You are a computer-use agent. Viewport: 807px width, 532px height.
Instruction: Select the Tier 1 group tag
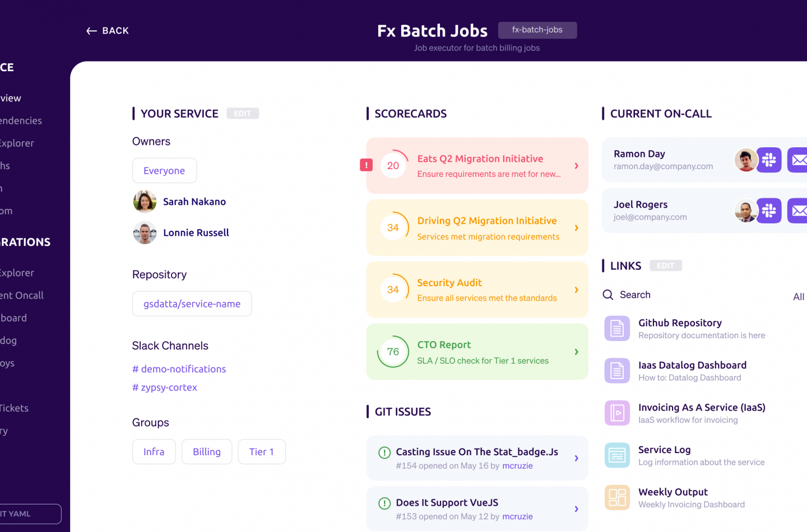pyautogui.click(x=262, y=452)
